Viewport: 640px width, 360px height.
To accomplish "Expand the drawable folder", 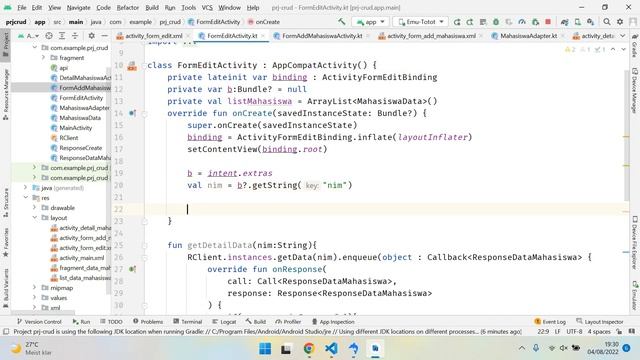I will [35, 207].
